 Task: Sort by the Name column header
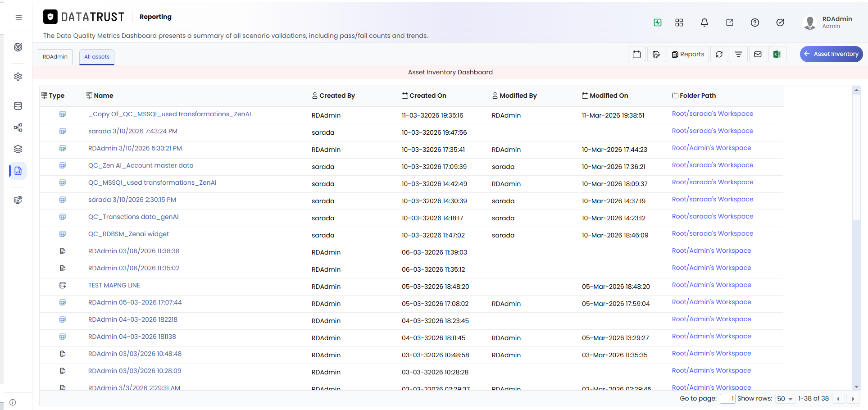(100, 96)
